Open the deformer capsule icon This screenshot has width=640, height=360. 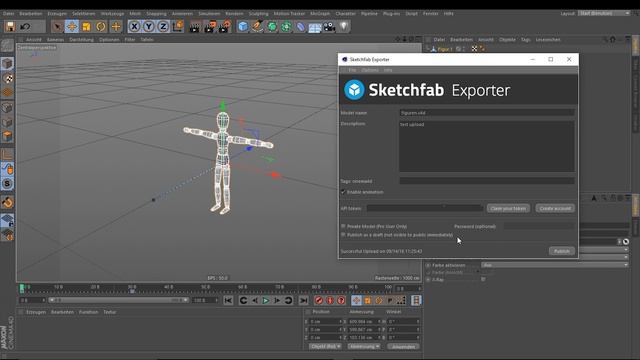pos(300,27)
